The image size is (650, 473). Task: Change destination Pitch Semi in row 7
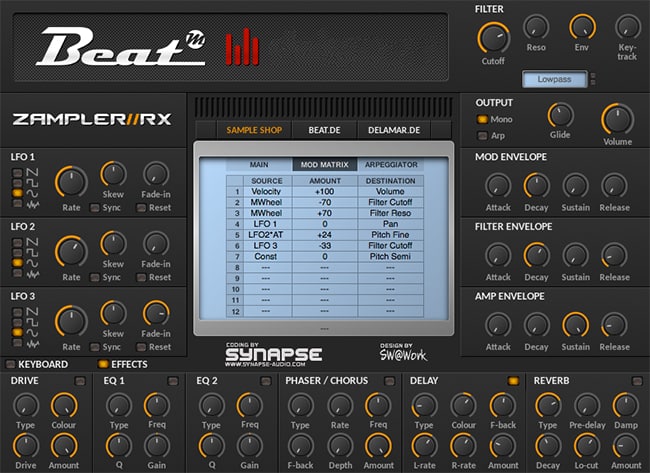pos(390,256)
